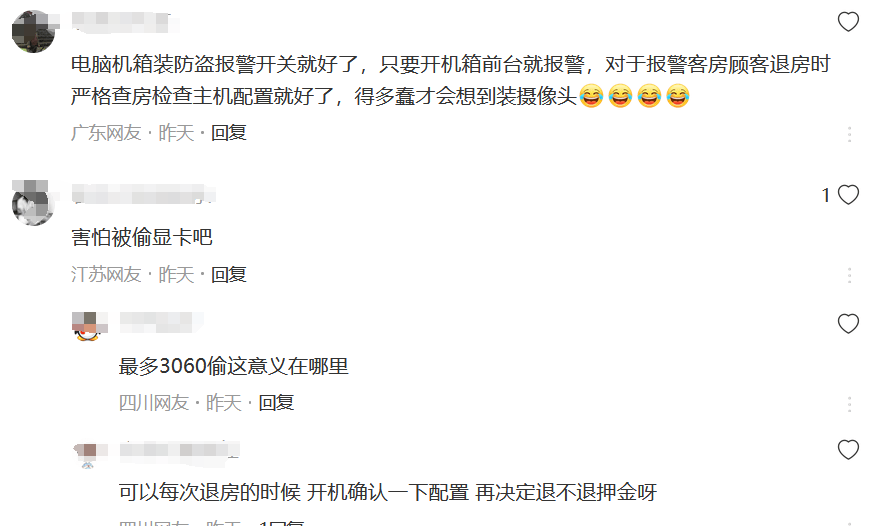
Task: Open avatar of the 3060 reply author
Action: (x=88, y=326)
